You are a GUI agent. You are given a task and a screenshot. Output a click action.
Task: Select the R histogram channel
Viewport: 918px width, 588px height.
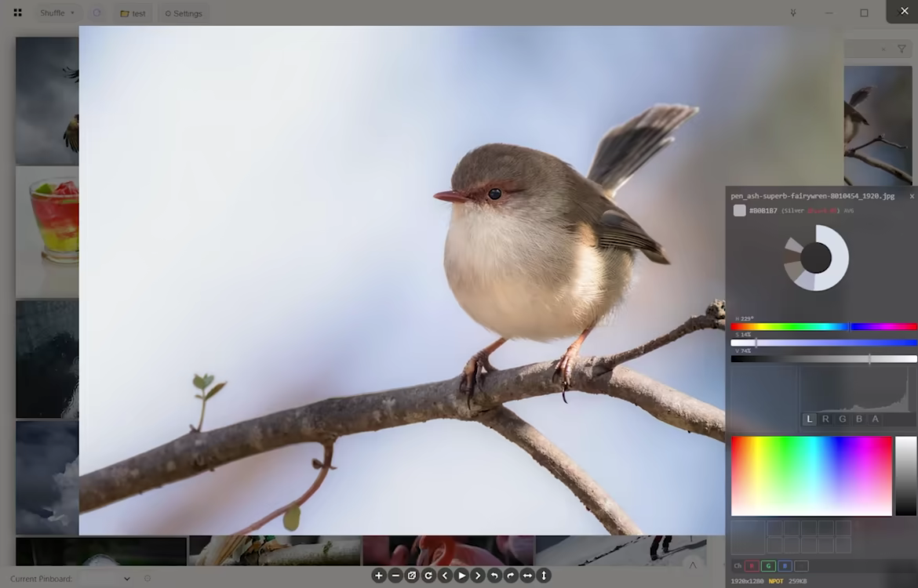(825, 419)
